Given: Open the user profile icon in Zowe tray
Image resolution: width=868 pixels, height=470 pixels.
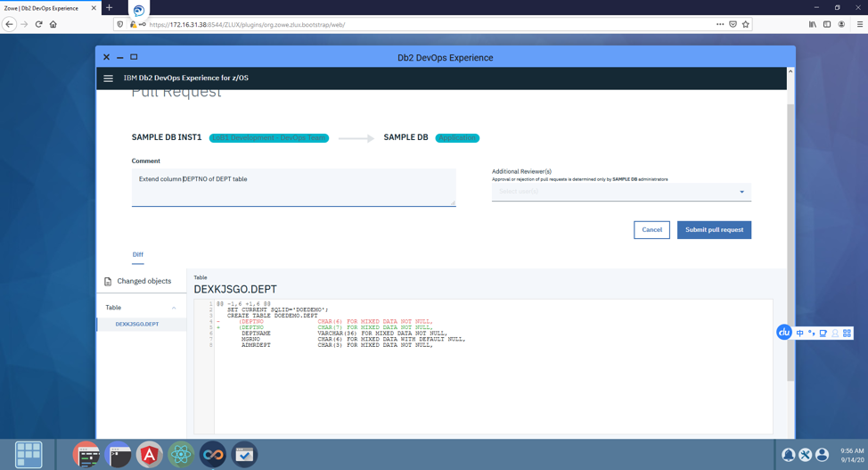Looking at the screenshot, I should click(822, 455).
